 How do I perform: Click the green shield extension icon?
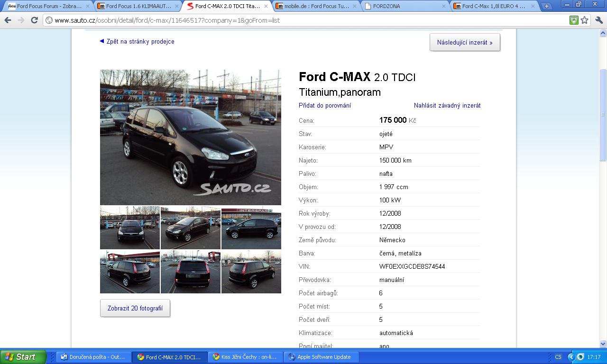[574, 20]
